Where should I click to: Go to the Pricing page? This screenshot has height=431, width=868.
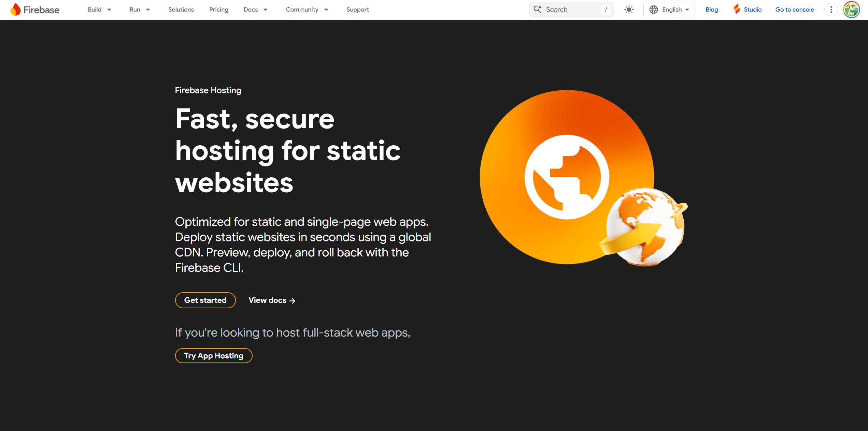(x=218, y=10)
